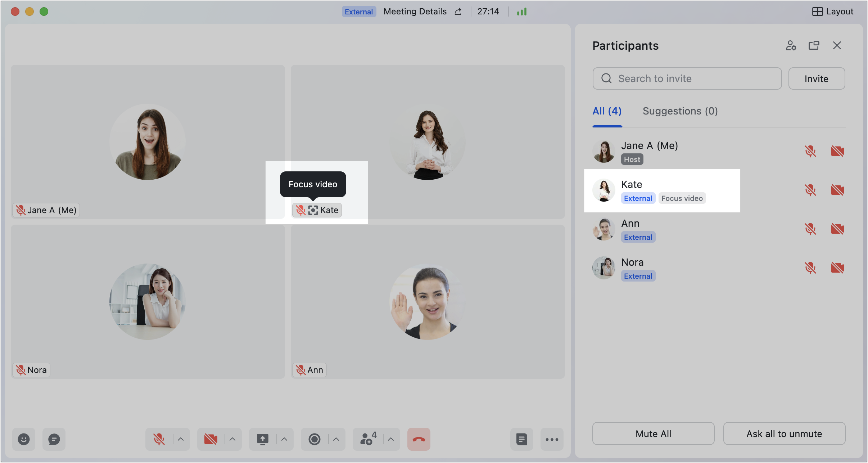Select Ann's row in participant list

pos(719,229)
